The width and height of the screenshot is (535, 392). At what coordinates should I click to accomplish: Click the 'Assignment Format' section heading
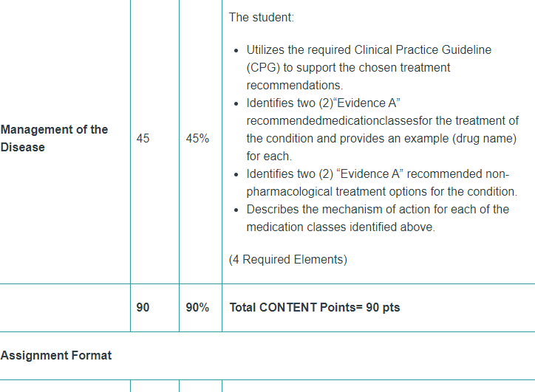pos(56,356)
